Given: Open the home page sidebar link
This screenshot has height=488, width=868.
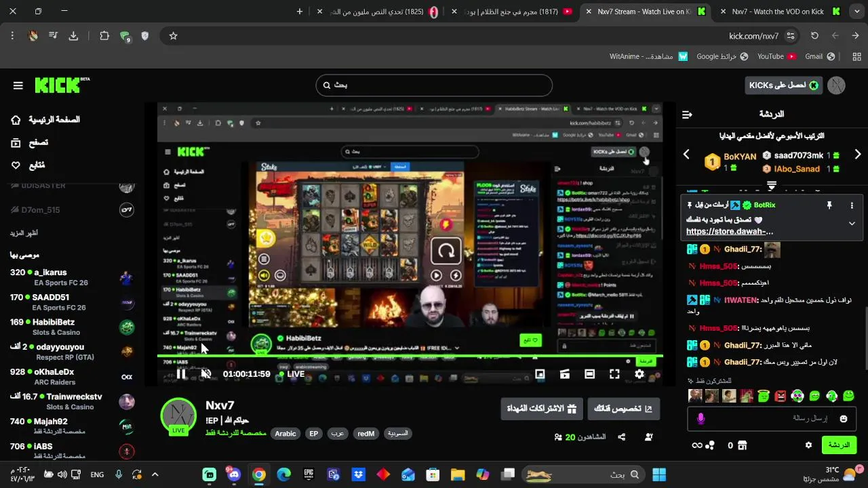Looking at the screenshot, I should click(x=45, y=120).
